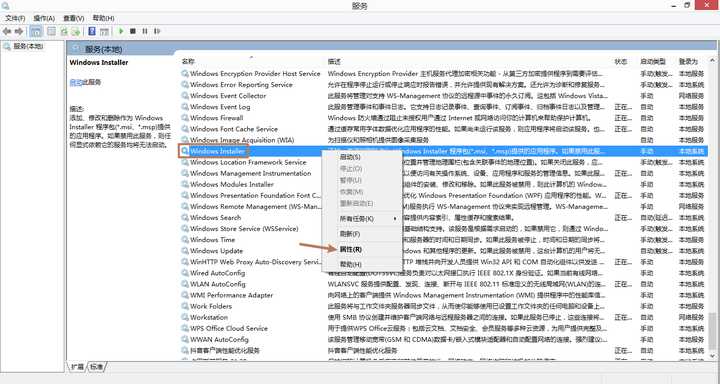This screenshot has width=720, height=384.
Task: Click the Back arrow in the toolbar
Action: pyautogui.click(x=7, y=31)
